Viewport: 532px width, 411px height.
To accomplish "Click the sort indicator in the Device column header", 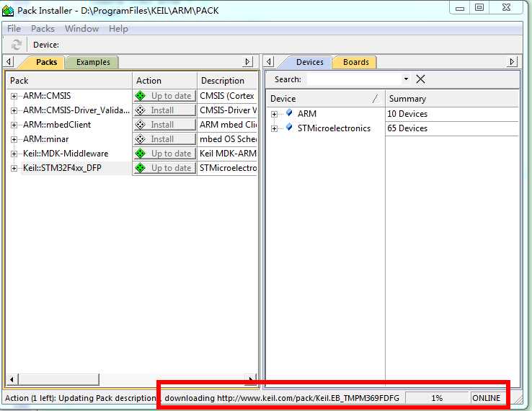I will (x=375, y=99).
